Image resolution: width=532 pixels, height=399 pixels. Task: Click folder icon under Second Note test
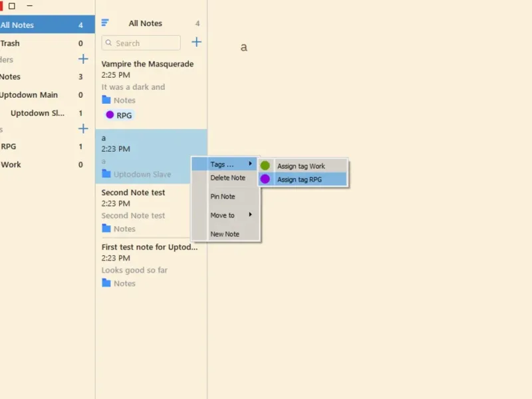point(106,228)
